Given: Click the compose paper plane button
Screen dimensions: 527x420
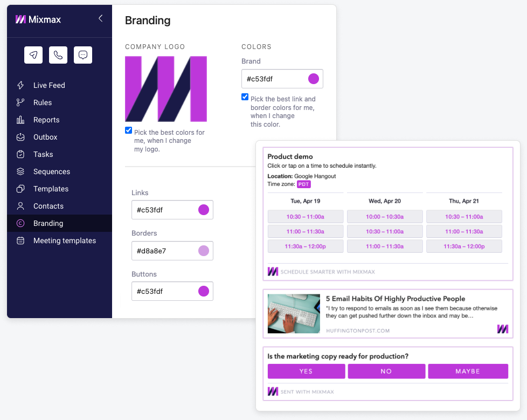Looking at the screenshot, I should click(x=33, y=55).
